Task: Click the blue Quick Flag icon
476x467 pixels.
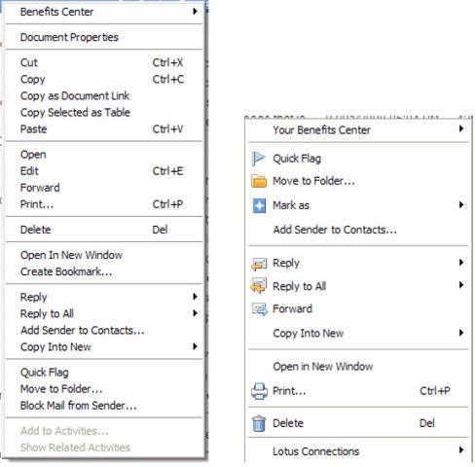Action: click(259, 159)
